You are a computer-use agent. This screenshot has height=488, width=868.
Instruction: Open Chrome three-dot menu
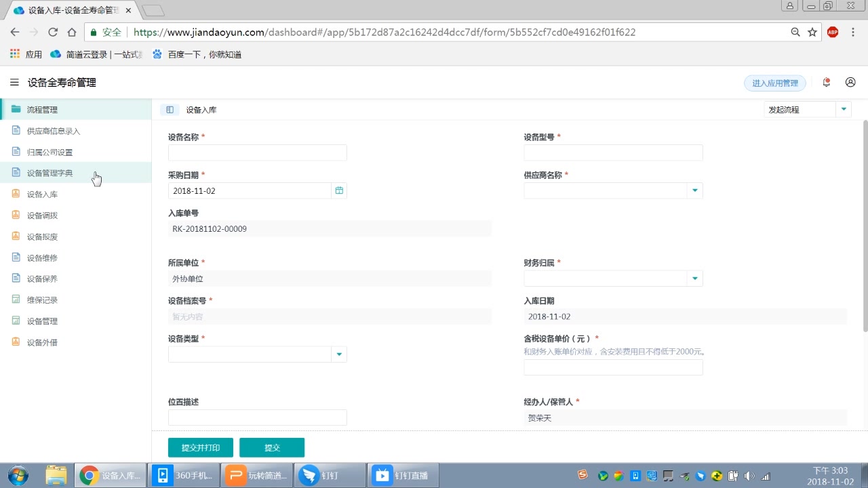coord(853,32)
